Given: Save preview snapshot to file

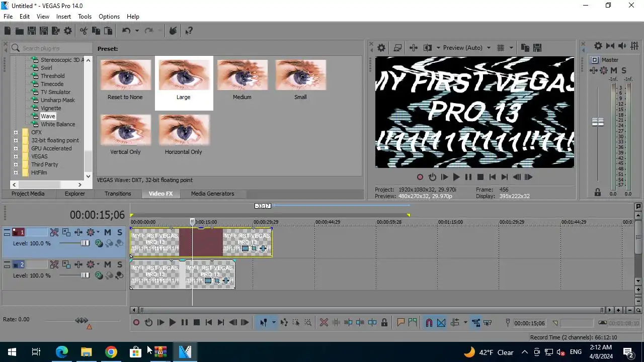Looking at the screenshot, I should click(x=537, y=48).
